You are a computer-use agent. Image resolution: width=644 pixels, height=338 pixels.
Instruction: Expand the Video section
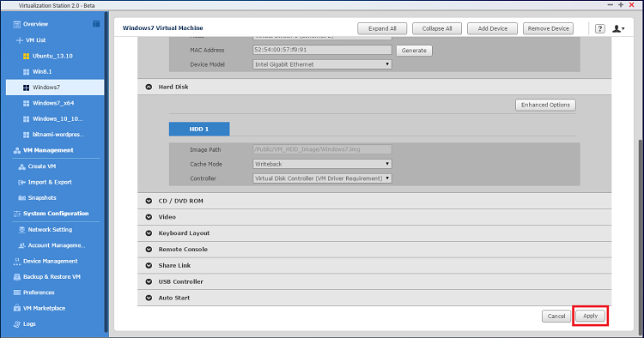(149, 217)
